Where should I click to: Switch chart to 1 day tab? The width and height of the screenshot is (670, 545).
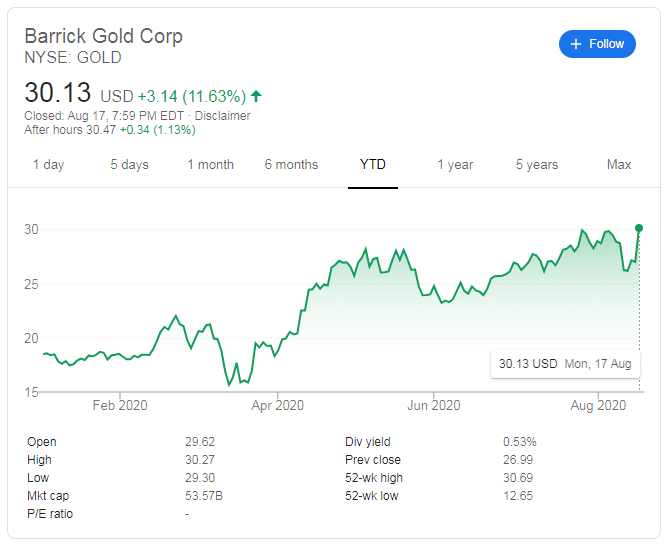pyautogui.click(x=49, y=165)
